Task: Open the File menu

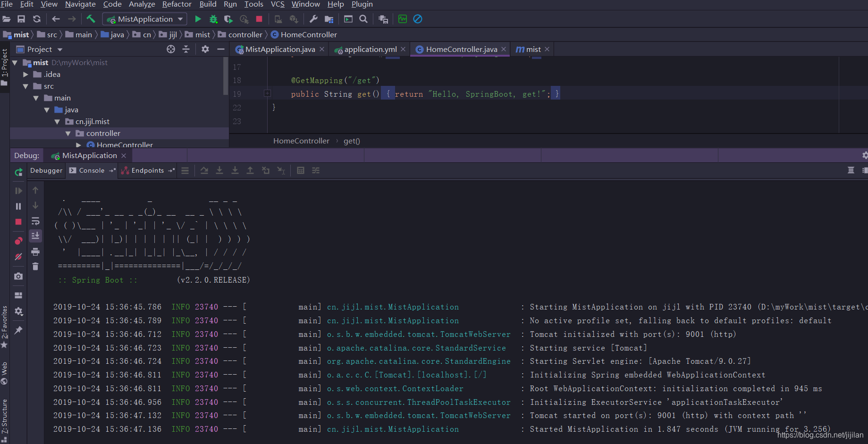Action: (x=7, y=4)
